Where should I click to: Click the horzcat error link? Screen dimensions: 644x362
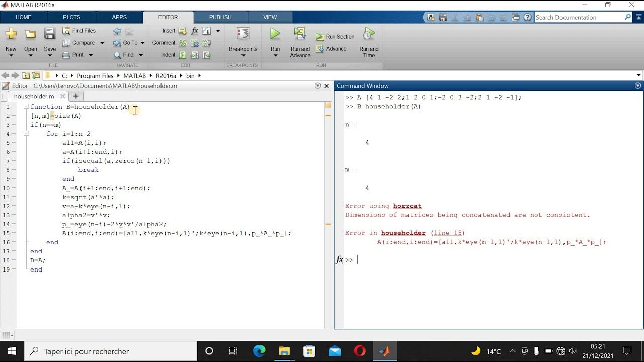click(x=407, y=206)
